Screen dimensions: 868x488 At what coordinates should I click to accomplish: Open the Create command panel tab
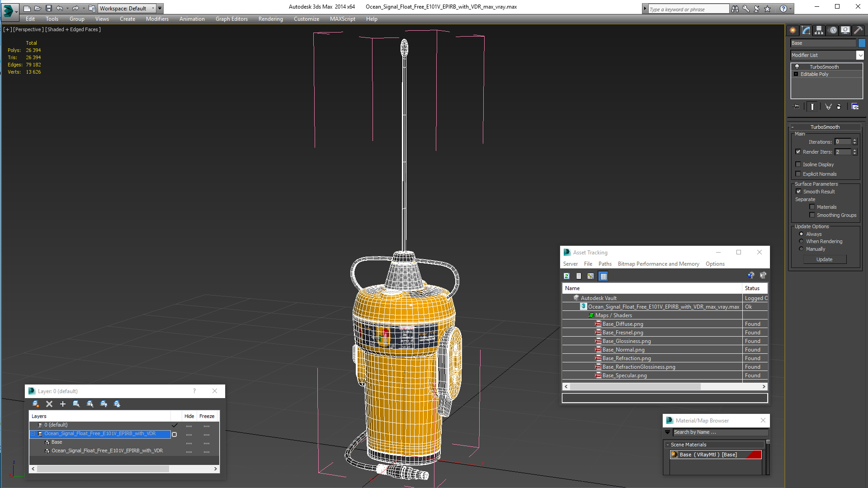[x=793, y=30]
